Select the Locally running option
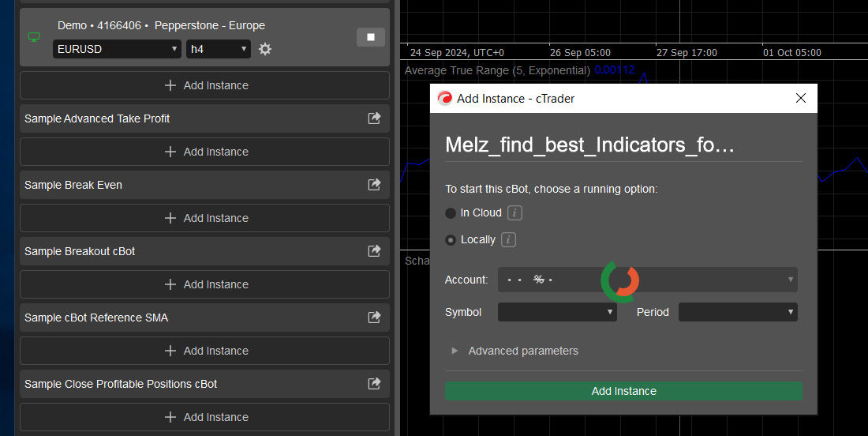Viewport: 868px width, 436px height. point(451,240)
